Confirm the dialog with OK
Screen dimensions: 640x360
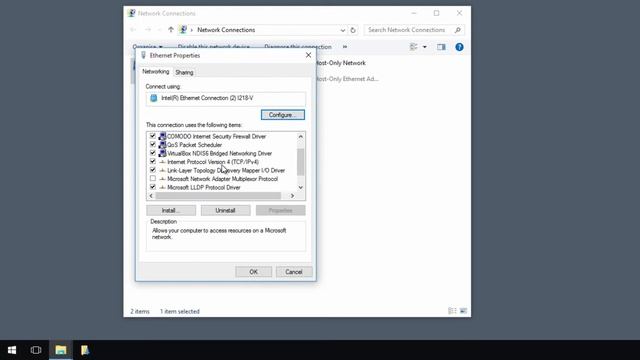tap(253, 272)
